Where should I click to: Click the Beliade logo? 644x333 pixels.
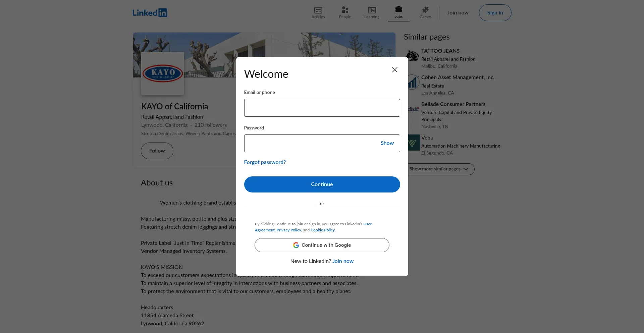coord(414,109)
